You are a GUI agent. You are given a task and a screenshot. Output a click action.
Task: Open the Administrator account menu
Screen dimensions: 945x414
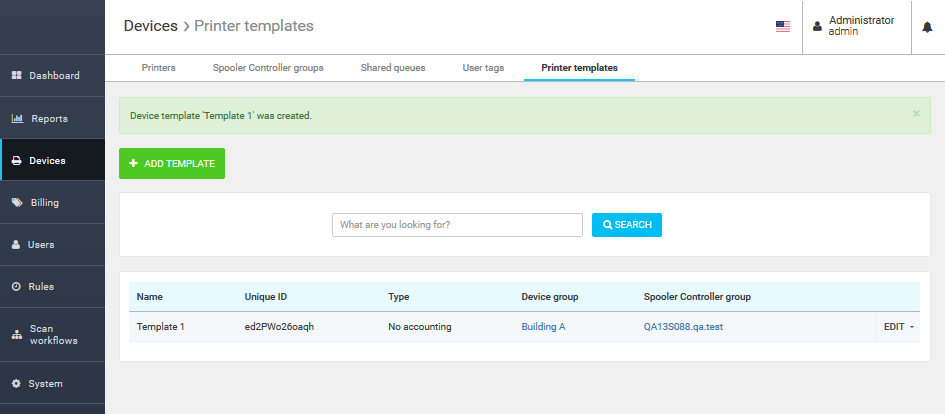[855, 26]
